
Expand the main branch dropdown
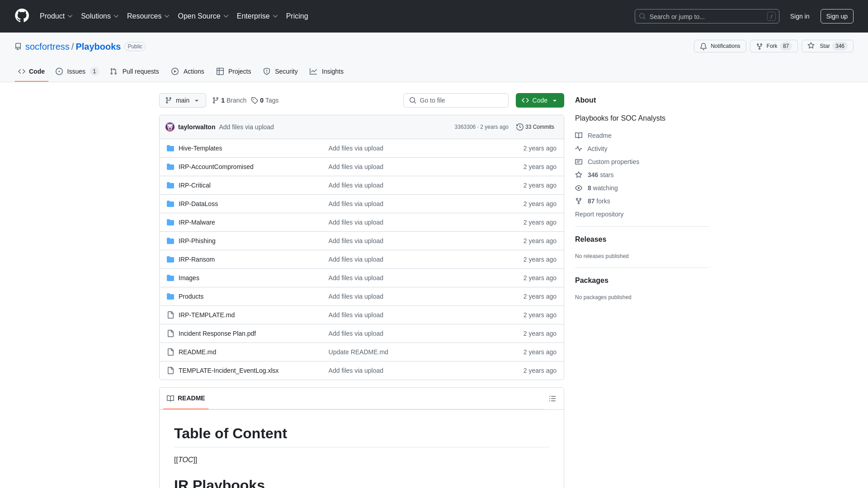[x=183, y=100]
